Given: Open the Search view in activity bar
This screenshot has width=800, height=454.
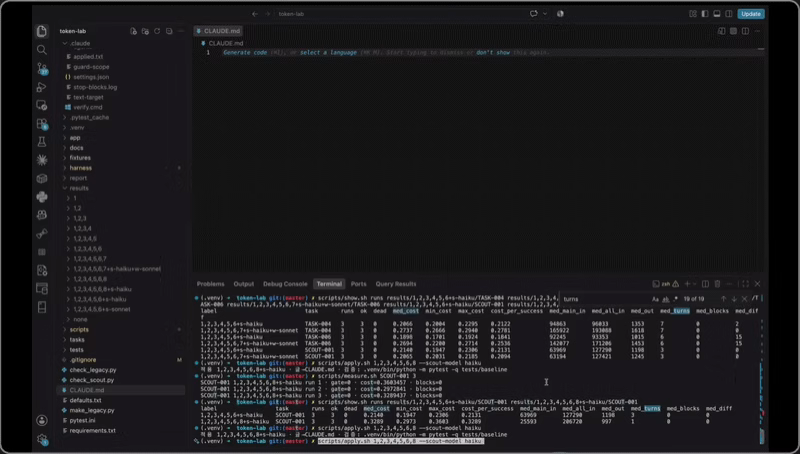Looking at the screenshot, I should 42,49.
